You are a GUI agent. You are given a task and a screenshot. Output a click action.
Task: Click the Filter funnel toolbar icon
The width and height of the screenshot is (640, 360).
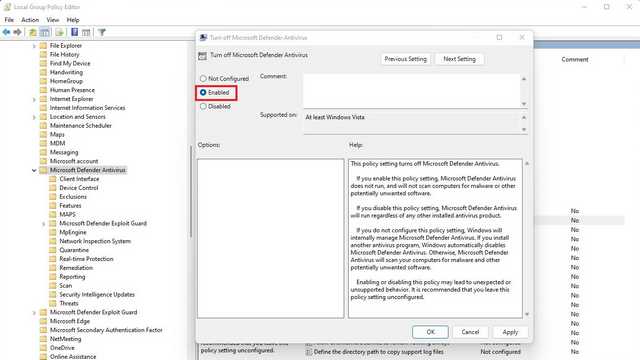click(x=102, y=32)
